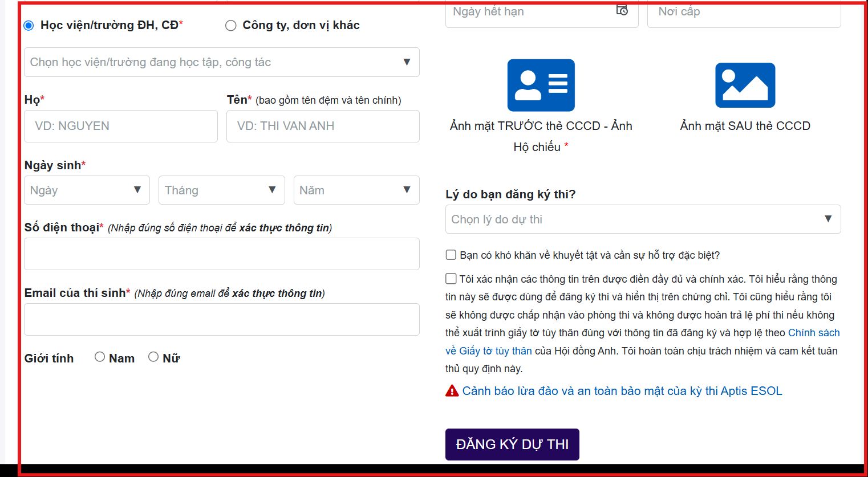Click the red warning triangle icon
The image size is (868, 477).
coord(451,391)
